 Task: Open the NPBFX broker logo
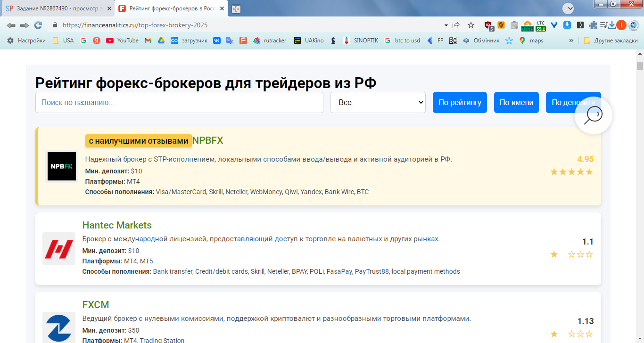click(62, 166)
